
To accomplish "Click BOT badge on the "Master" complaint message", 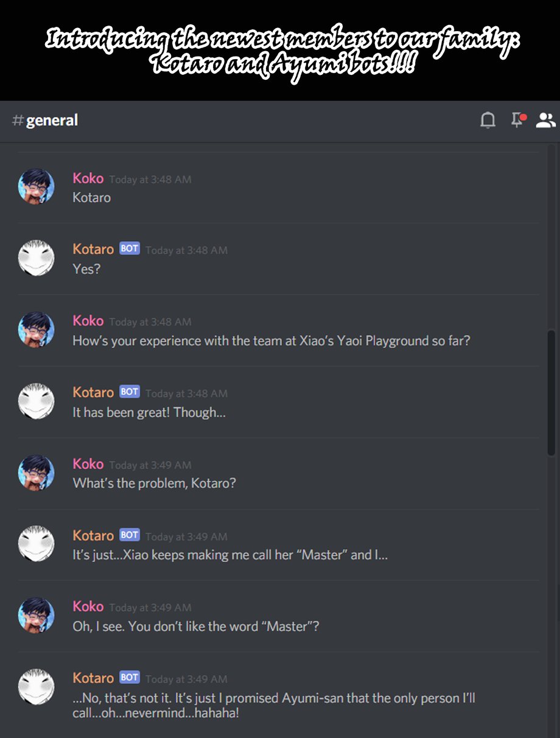I will (x=130, y=535).
